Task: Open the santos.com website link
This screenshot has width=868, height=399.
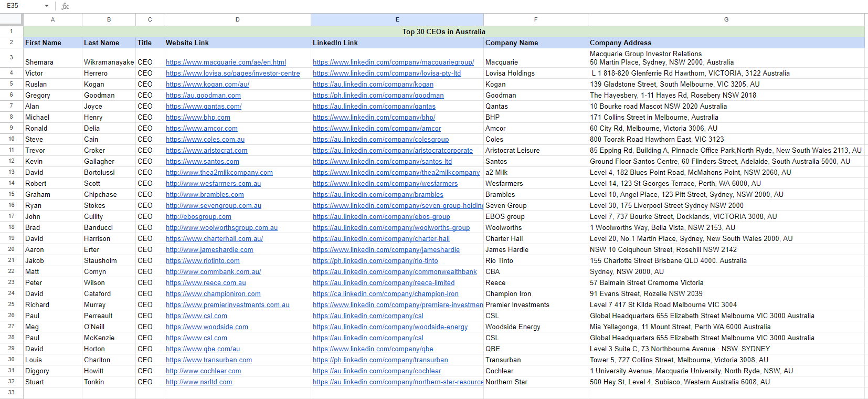Action: point(203,162)
